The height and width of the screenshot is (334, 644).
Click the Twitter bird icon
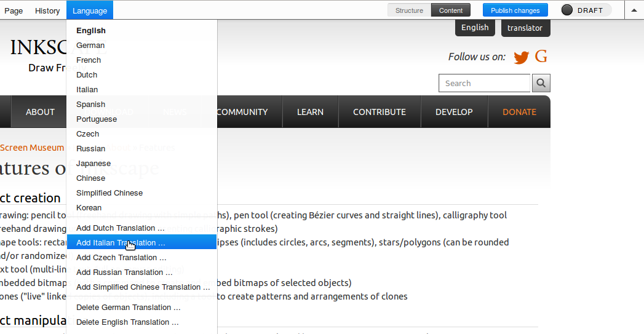click(521, 57)
